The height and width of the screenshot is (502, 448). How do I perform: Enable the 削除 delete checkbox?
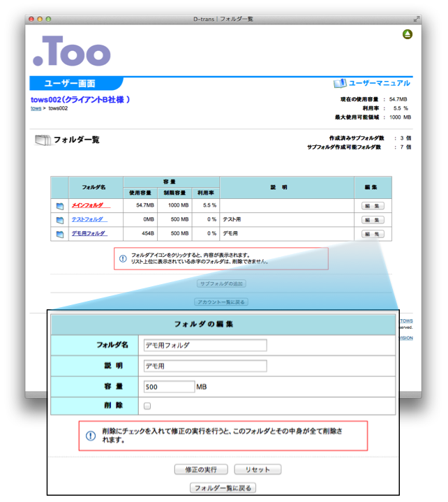coord(147,406)
